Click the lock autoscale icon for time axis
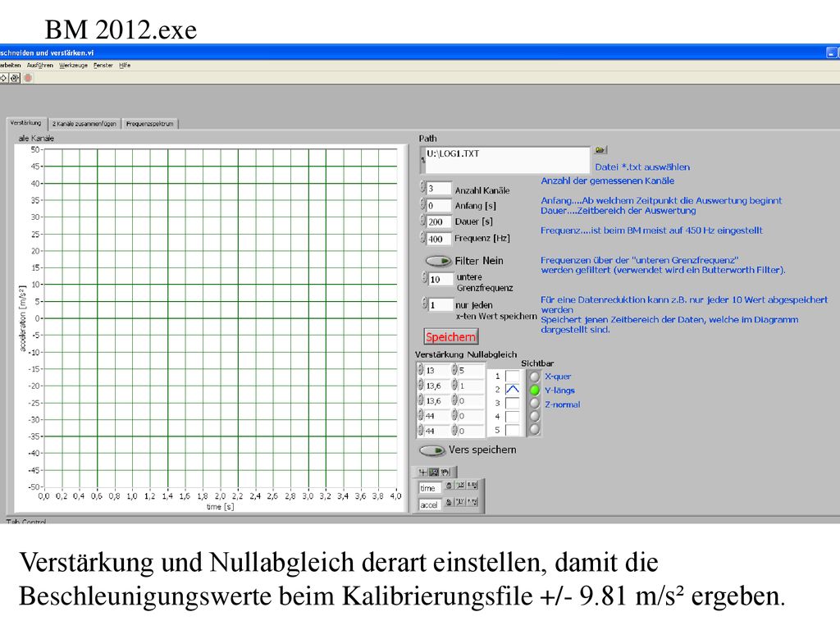 coord(449,486)
